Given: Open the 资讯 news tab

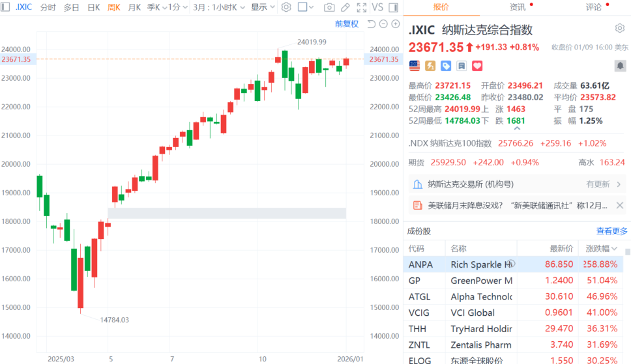Looking at the screenshot, I should (517, 7).
